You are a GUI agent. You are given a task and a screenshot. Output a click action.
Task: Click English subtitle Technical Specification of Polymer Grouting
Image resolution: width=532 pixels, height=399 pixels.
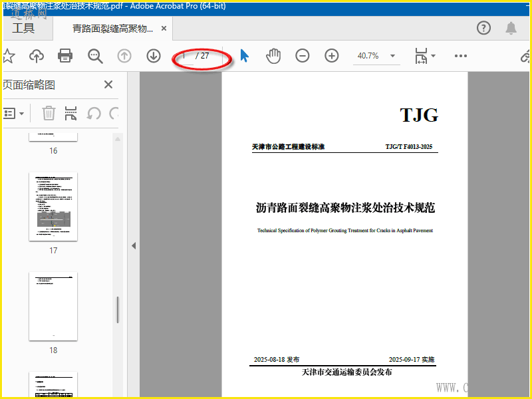345,230
